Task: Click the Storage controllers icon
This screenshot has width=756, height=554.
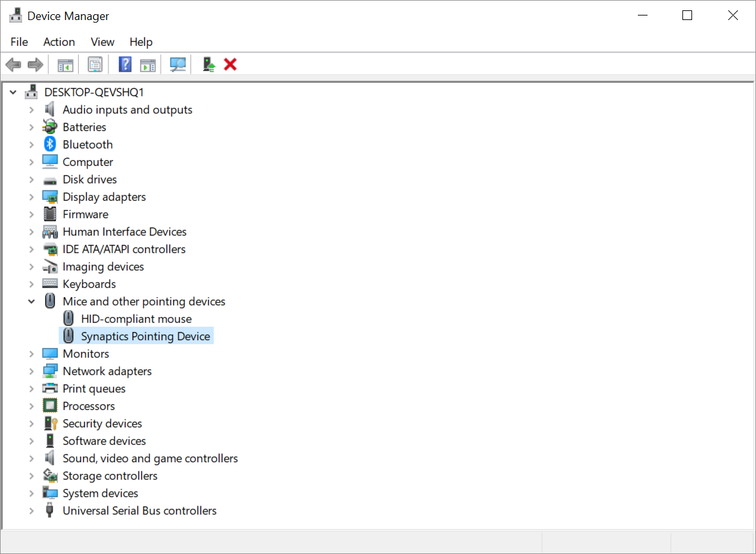Action: [x=50, y=475]
